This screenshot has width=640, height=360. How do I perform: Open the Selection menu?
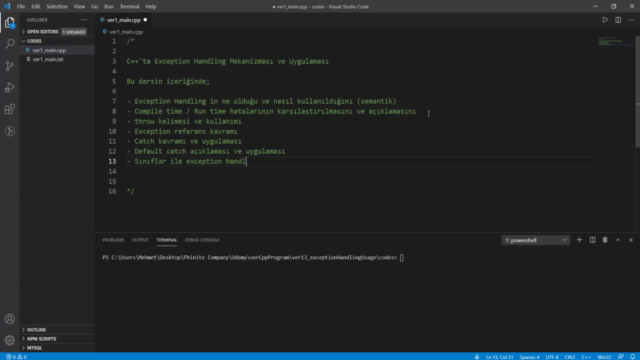[x=57, y=7]
